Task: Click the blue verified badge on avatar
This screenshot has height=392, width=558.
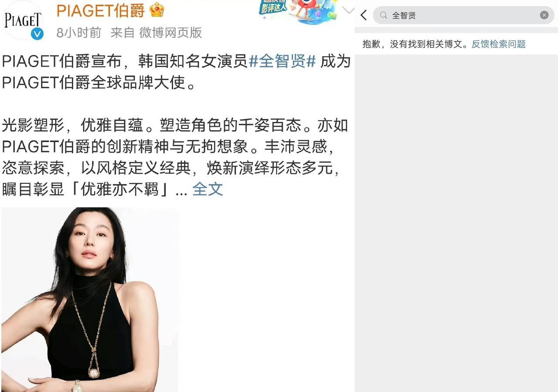Action: click(x=37, y=34)
